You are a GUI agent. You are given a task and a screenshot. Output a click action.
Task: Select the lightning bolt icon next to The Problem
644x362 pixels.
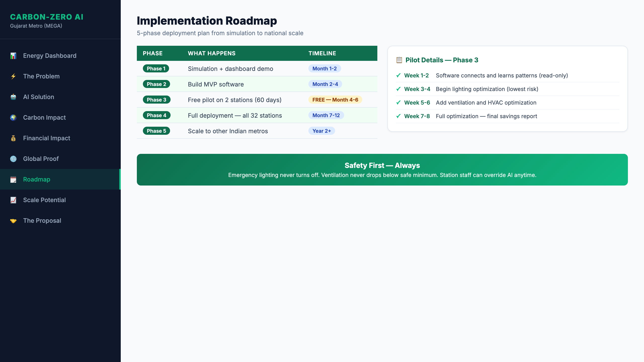pos(14,76)
